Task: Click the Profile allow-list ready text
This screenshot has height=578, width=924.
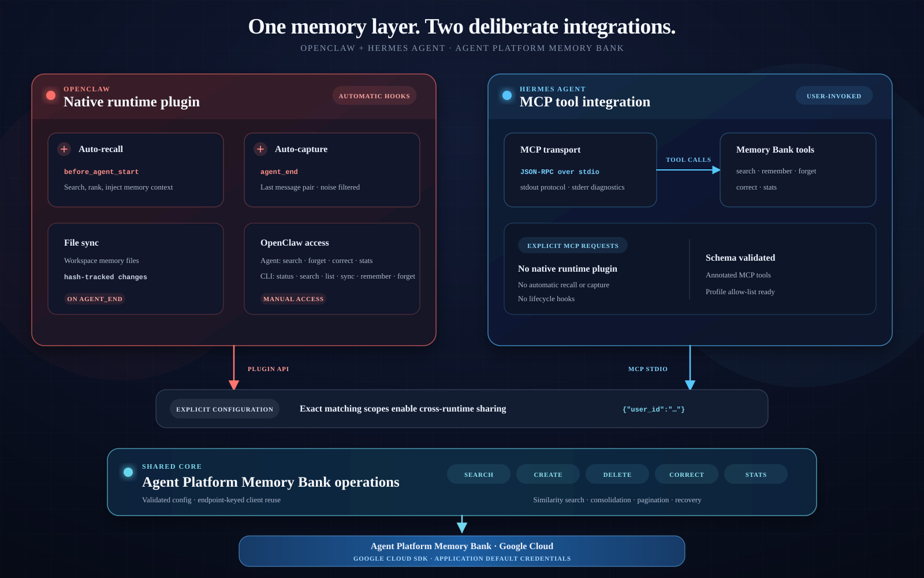Action: [x=740, y=292]
